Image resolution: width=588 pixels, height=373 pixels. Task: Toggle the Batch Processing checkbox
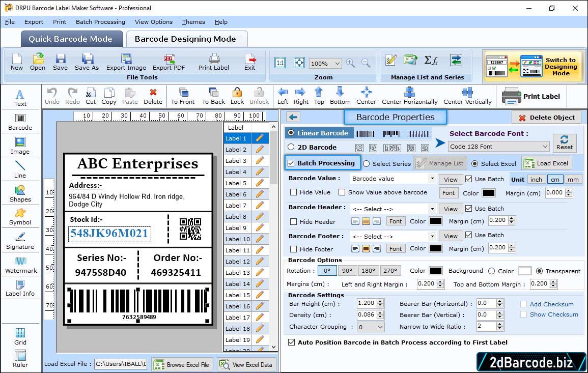(x=291, y=163)
